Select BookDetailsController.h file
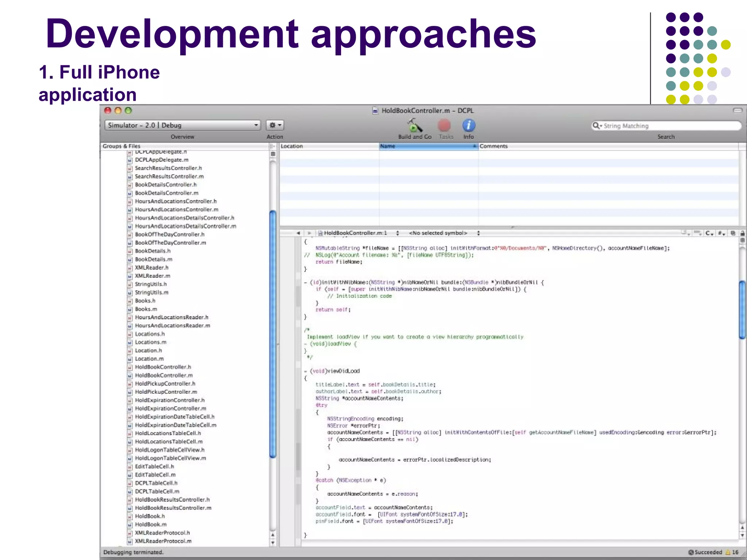 pos(166,184)
